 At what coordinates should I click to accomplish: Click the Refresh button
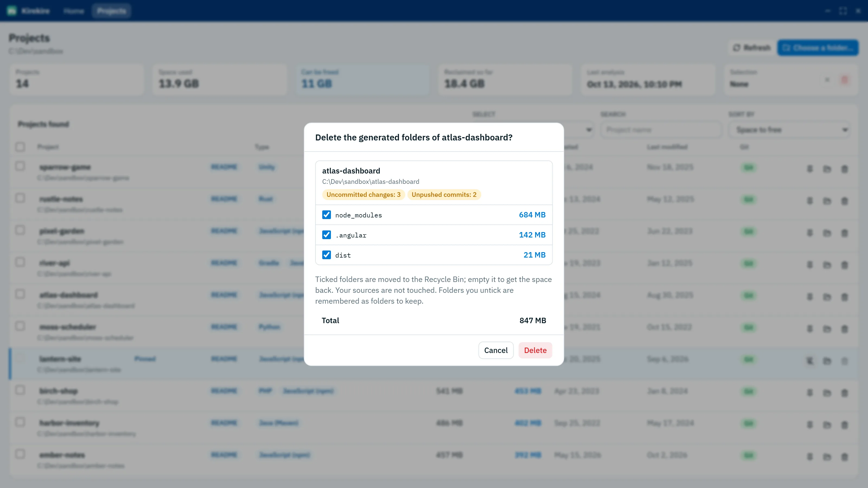coord(752,48)
